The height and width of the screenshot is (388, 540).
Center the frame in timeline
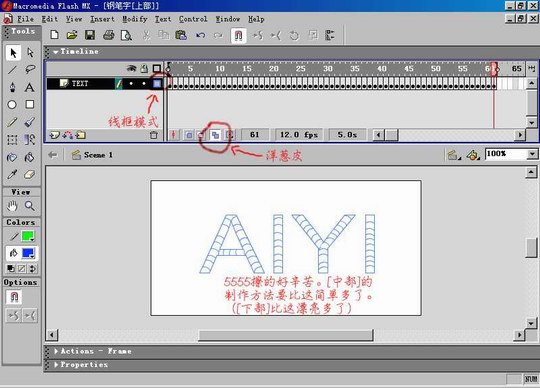tap(174, 135)
